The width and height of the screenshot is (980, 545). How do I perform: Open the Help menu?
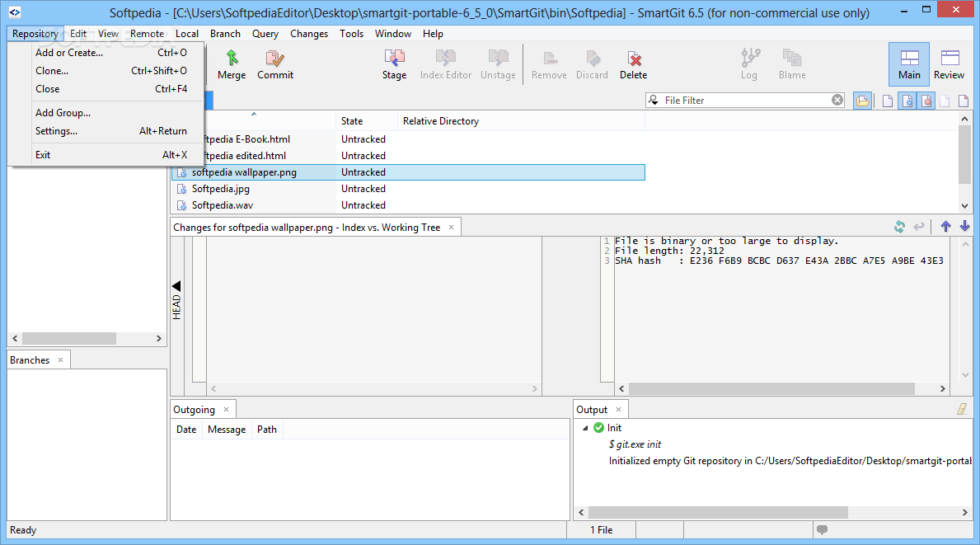(x=433, y=34)
